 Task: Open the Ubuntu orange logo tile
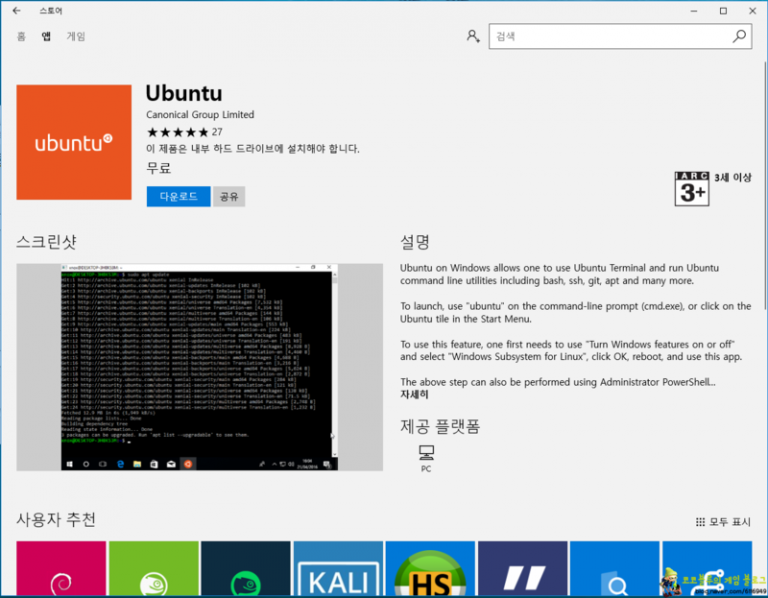[74, 142]
